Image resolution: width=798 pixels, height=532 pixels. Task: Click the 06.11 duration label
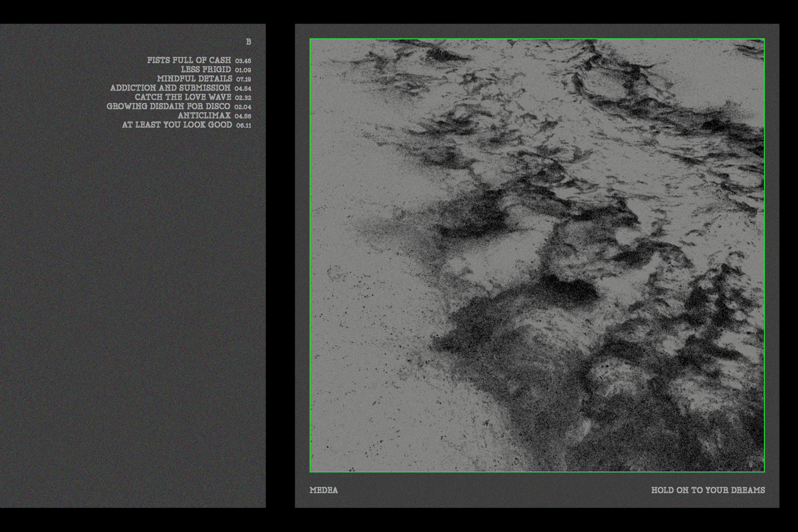click(x=243, y=126)
